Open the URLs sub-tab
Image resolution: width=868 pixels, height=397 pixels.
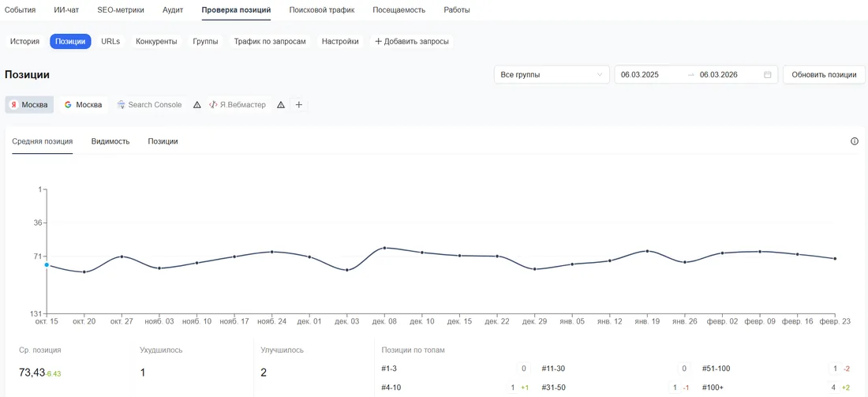[110, 42]
